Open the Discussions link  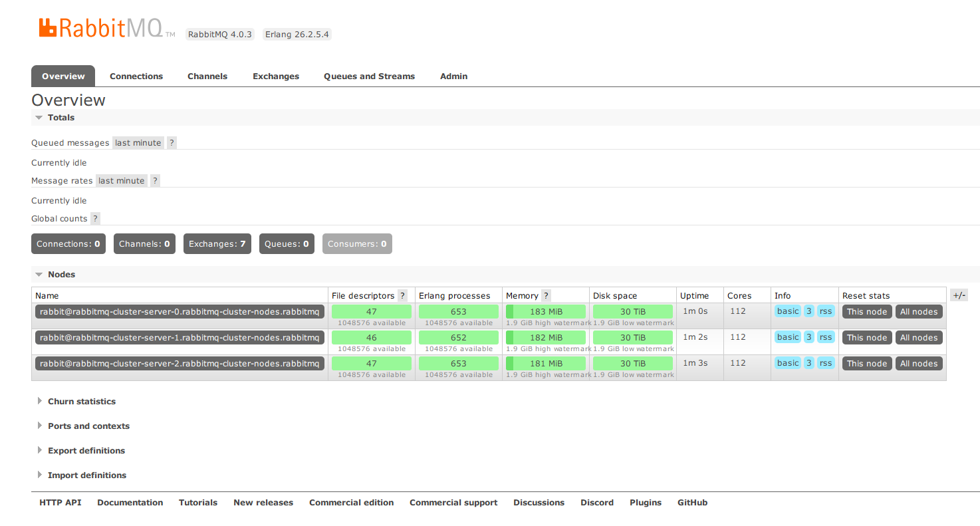tap(539, 503)
